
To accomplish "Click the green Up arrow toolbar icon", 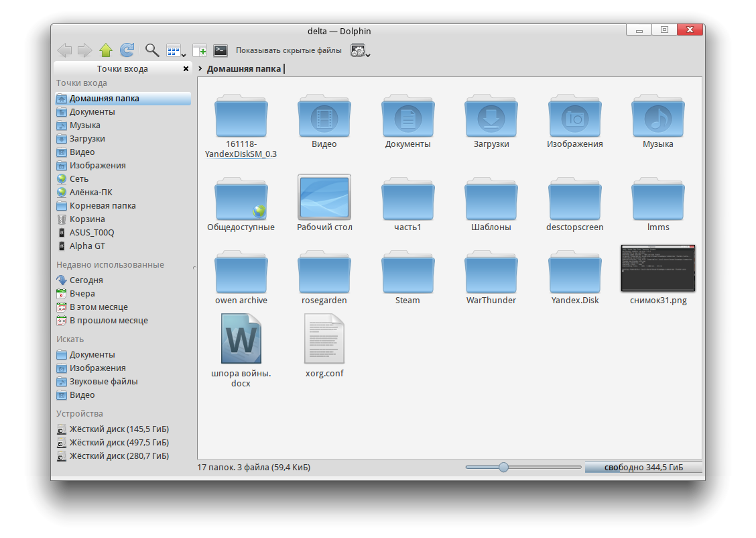I will coord(105,50).
